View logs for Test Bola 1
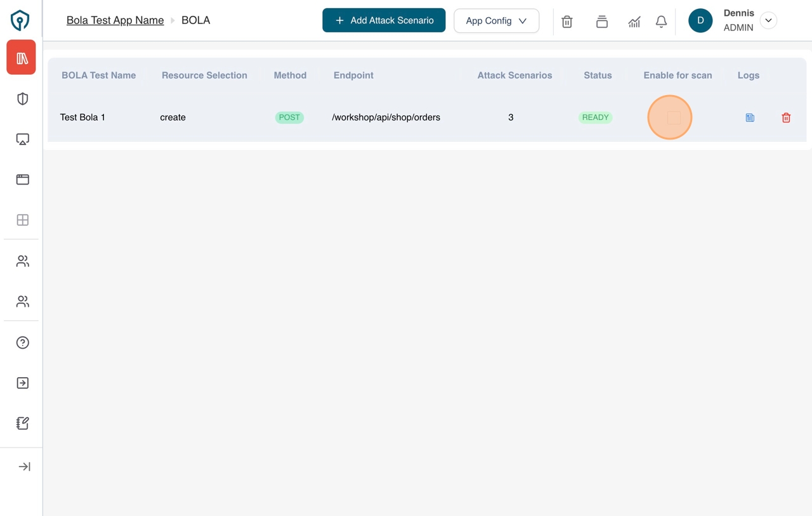Viewport: 812px width, 516px height. [750, 118]
